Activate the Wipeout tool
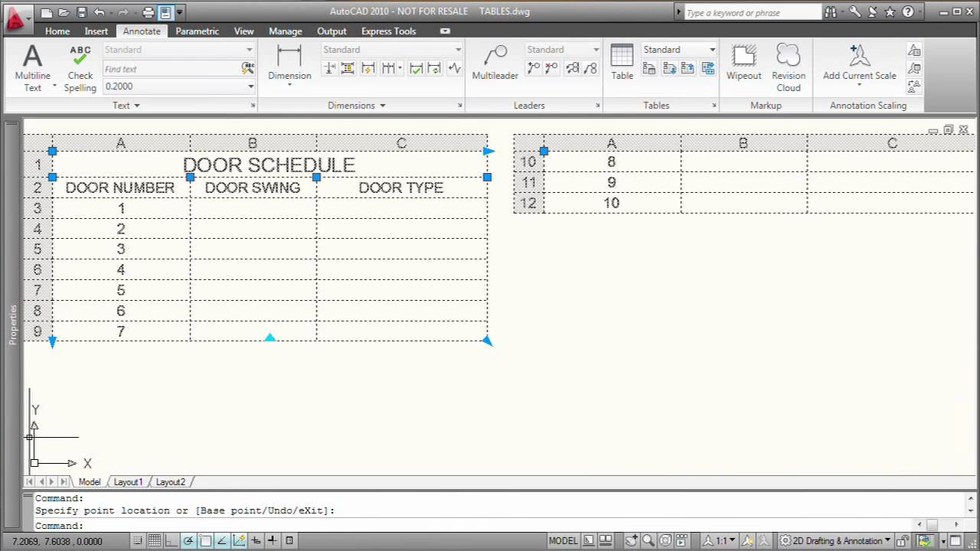 pos(743,63)
